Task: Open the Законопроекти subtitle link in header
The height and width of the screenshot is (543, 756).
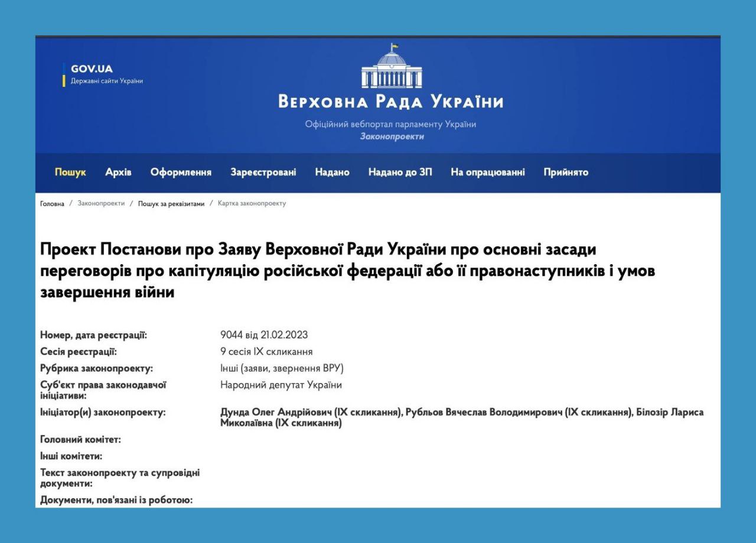Action: click(391, 137)
